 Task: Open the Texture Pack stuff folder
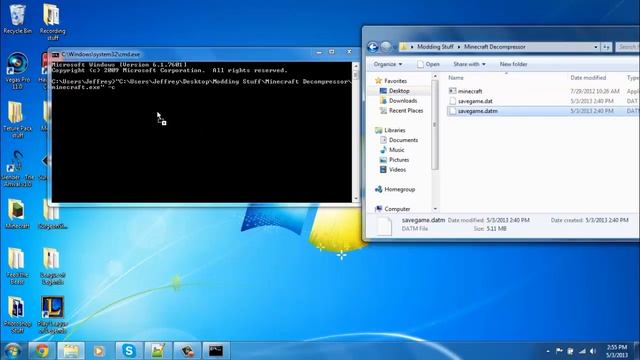17,120
